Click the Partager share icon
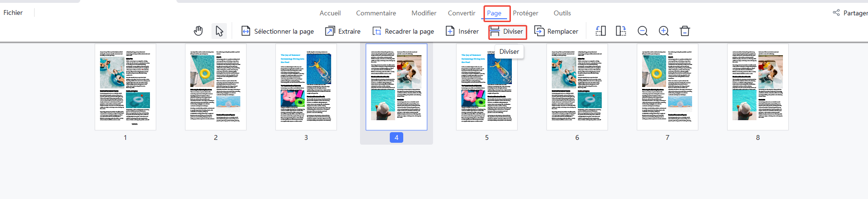The image size is (868, 199). point(836,13)
